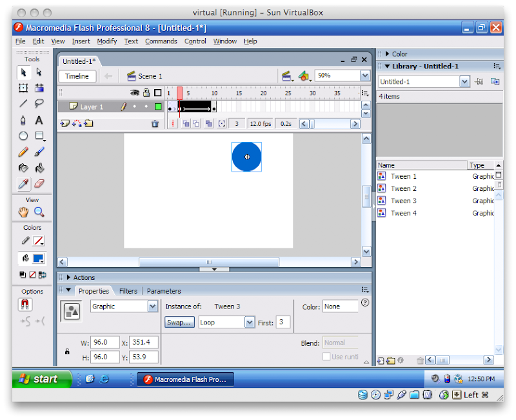Click Scene 1 label
Screen dimensions: 516x420
click(150, 76)
